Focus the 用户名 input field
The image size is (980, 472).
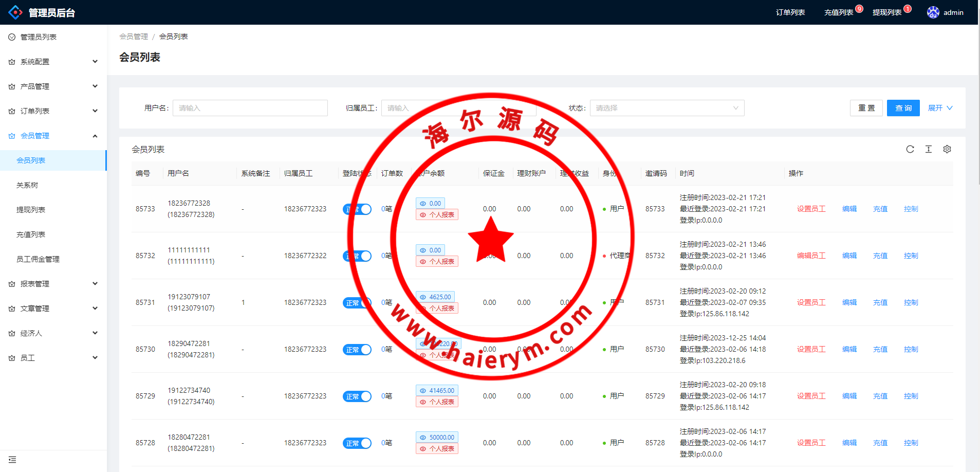(x=250, y=108)
